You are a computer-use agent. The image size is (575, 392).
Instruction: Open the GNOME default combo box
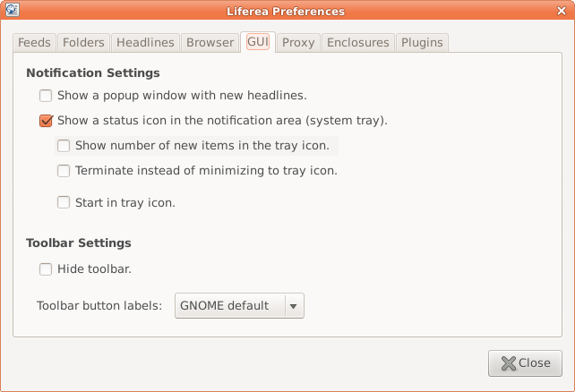229,305
